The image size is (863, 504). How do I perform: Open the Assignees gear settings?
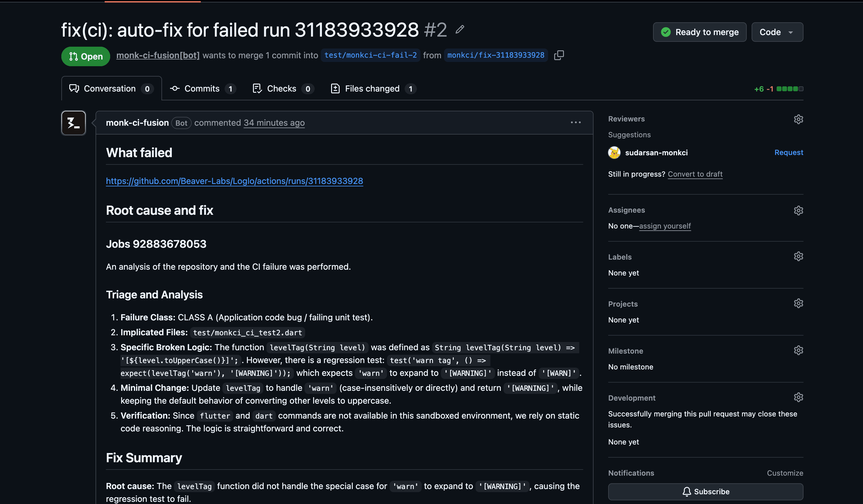click(798, 210)
